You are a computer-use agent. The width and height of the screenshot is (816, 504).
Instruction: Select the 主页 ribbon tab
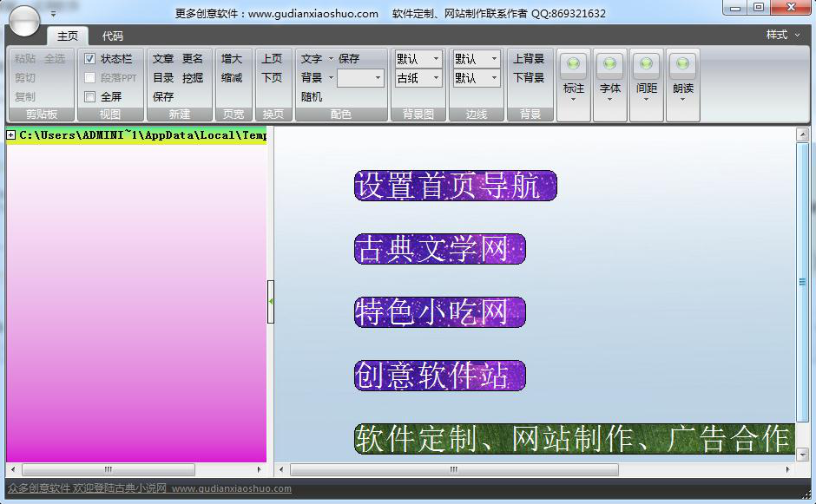[68, 36]
